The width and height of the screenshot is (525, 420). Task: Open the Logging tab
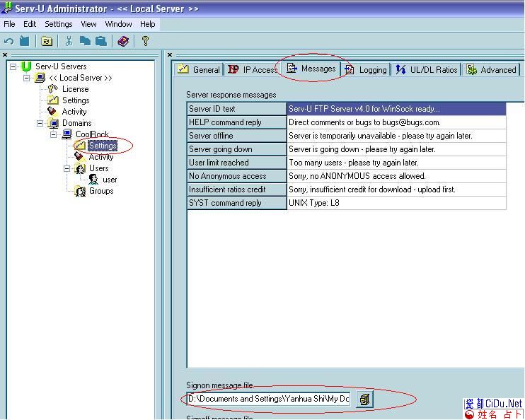[366, 69]
